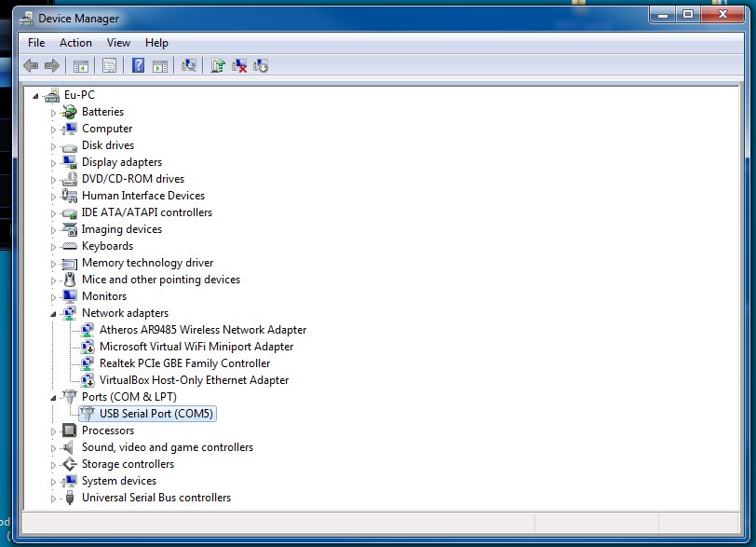The image size is (756, 547).
Task: Click Update Driver Software toolbar icon
Action: 218,65
